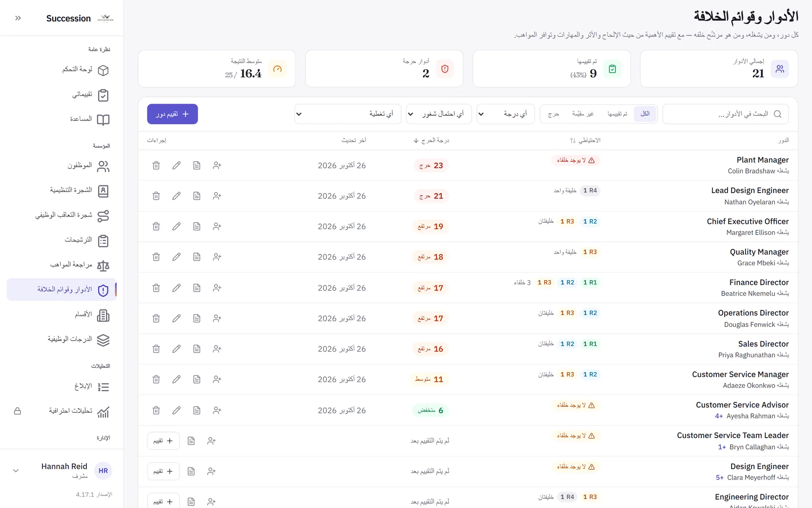Select the تم تقييمها filter

click(617, 114)
